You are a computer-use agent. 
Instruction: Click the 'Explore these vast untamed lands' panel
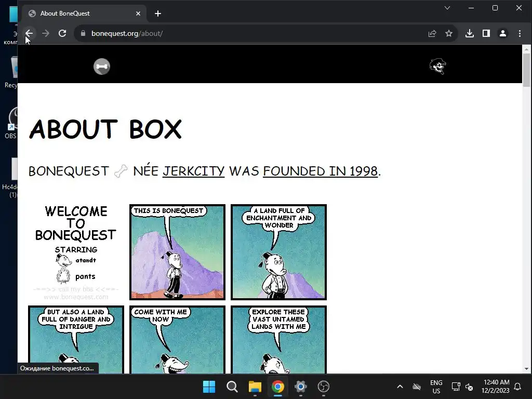point(278,340)
